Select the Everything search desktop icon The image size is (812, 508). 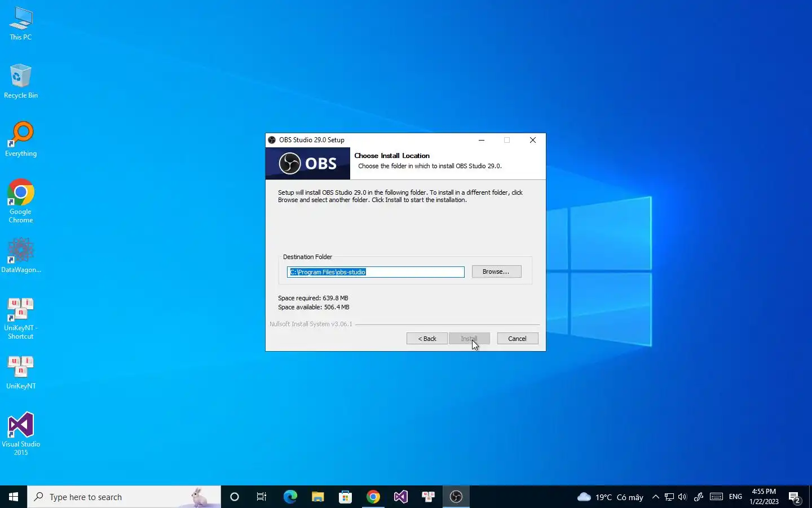pos(21,139)
